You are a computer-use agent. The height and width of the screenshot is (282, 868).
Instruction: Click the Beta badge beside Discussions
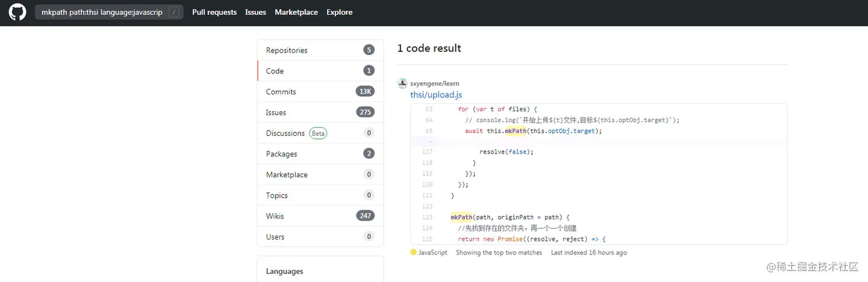(318, 133)
